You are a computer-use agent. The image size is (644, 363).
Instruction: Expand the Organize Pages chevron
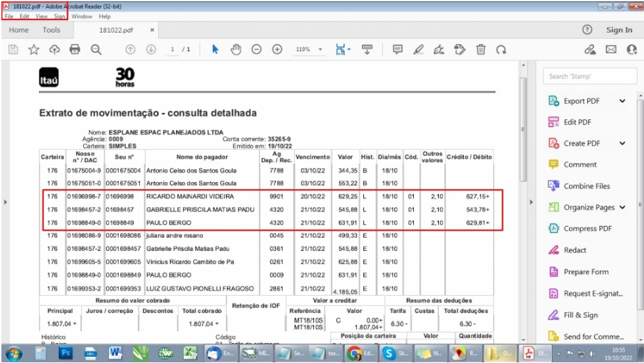pyautogui.click(x=622, y=207)
